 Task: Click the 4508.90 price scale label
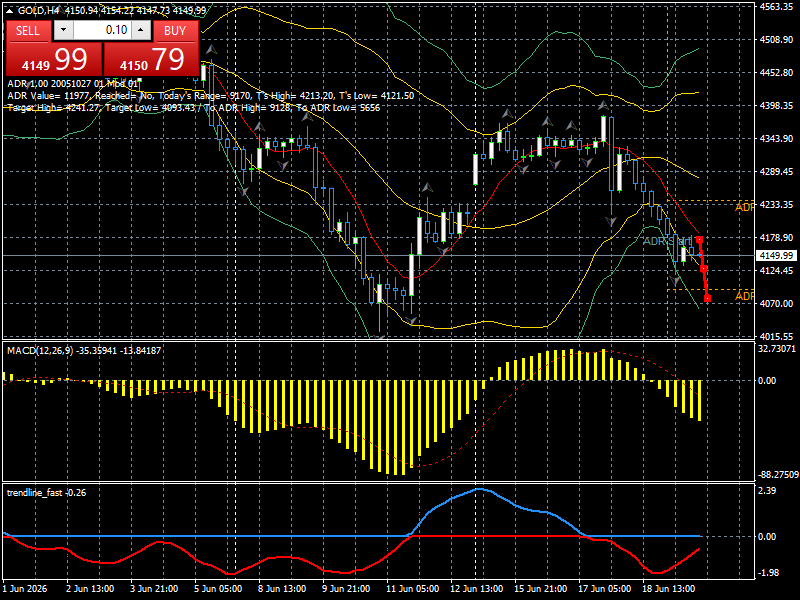point(776,40)
